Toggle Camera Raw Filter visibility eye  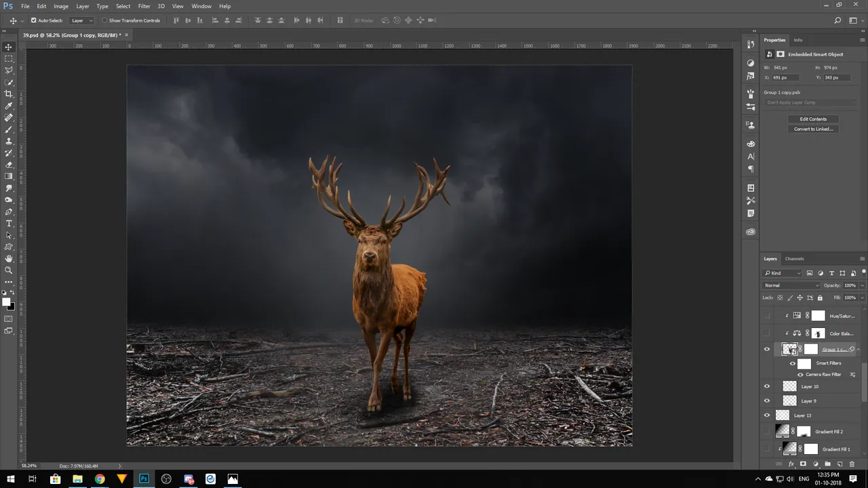[x=800, y=375]
